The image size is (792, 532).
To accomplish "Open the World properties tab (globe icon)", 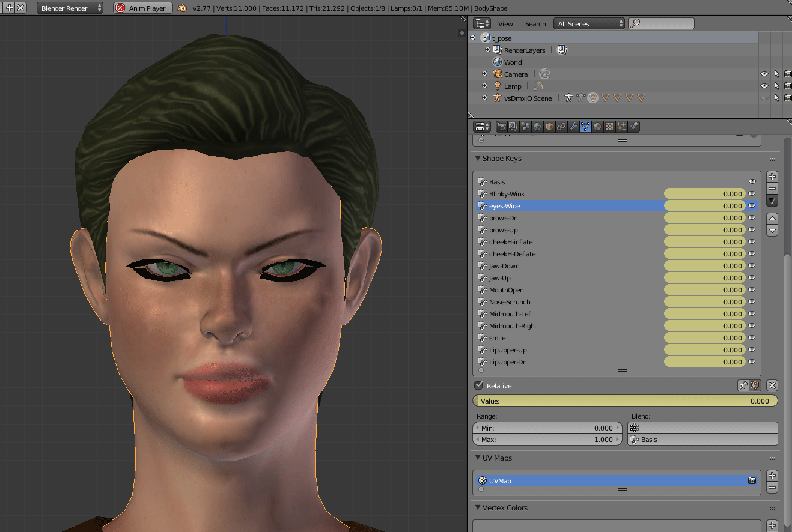I will pyautogui.click(x=537, y=127).
